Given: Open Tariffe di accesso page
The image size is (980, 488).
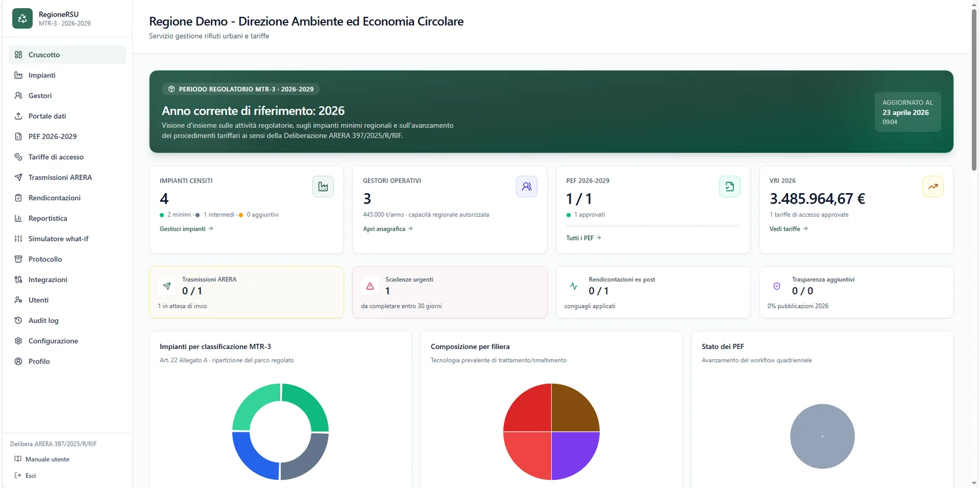Looking at the screenshot, I should click(67, 157).
